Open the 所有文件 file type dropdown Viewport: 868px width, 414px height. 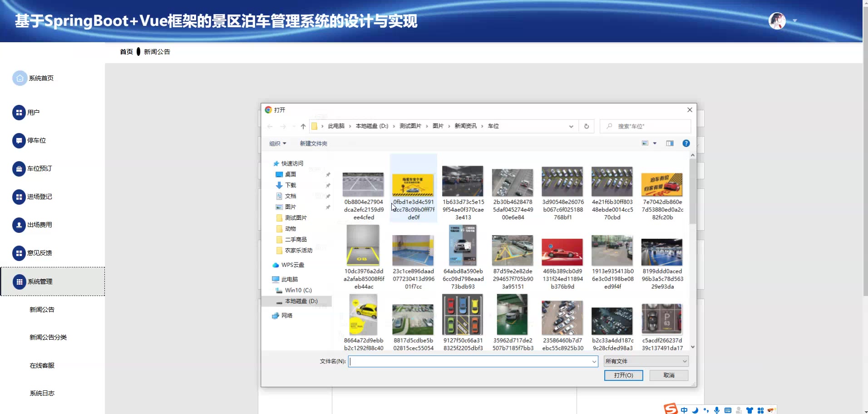646,361
